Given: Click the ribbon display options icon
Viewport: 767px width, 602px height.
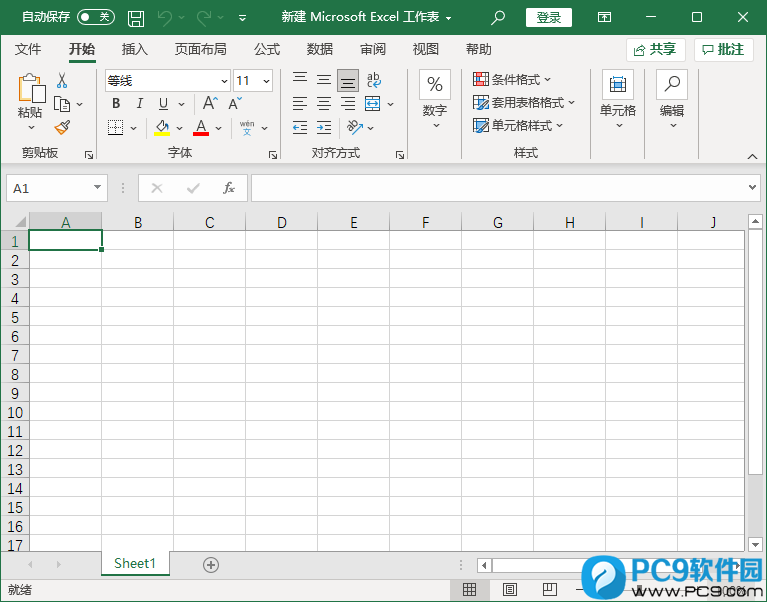Looking at the screenshot, I should [605, 18].
